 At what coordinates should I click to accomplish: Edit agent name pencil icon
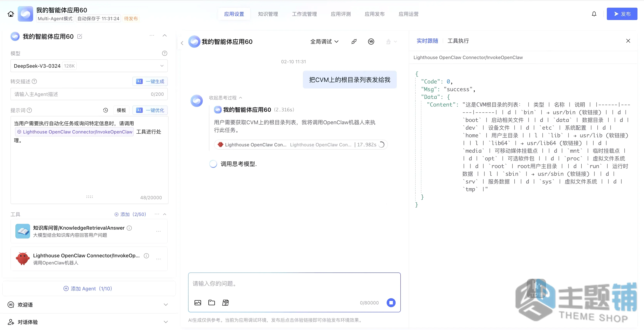click(x=80, y=37)
